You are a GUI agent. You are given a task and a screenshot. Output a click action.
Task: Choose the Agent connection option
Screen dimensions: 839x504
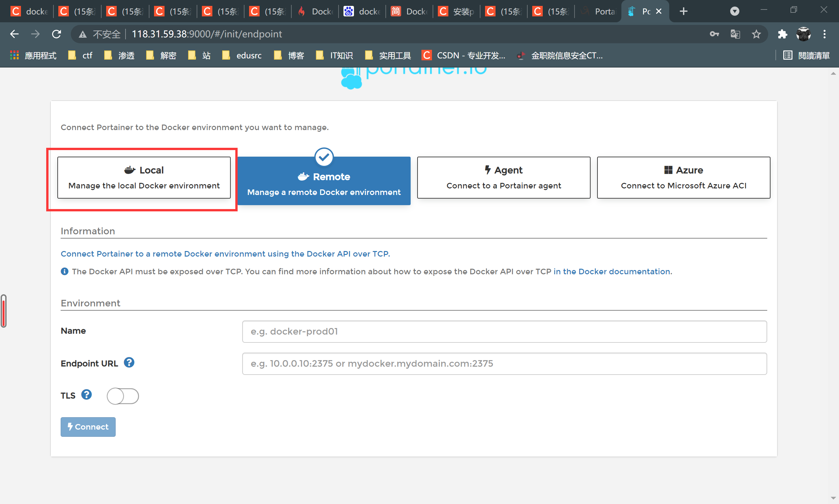pos(504,177)
